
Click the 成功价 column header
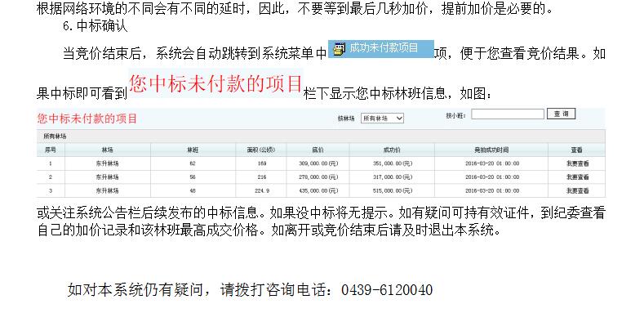coord(392,150)
